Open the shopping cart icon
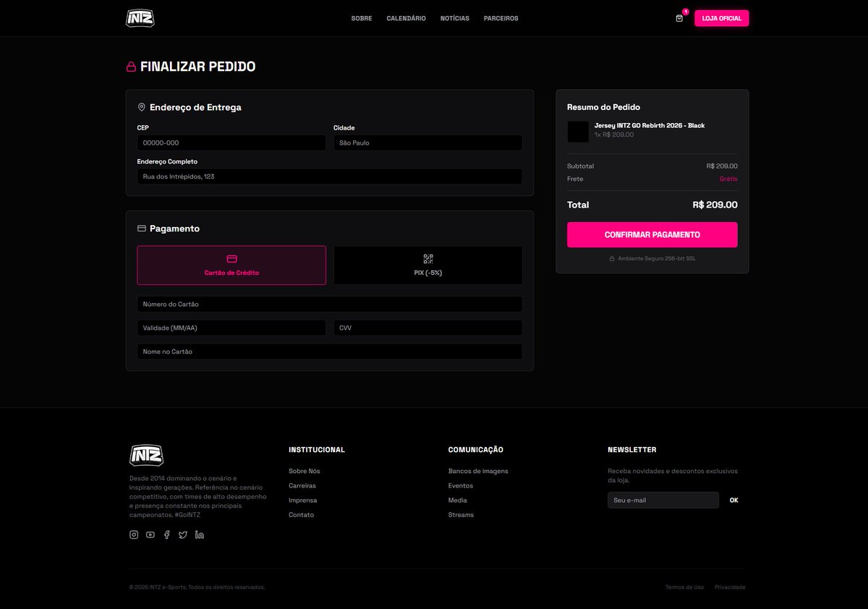Screen dimensions: 868x609 679,18
